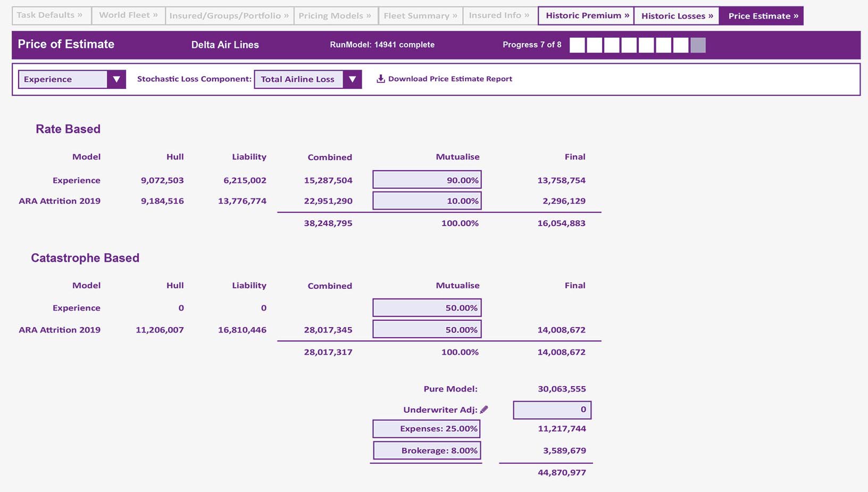This screenshot has width=868, height=492.
Task: Click the Combined value 22,951,290
Action: point(328,201)
